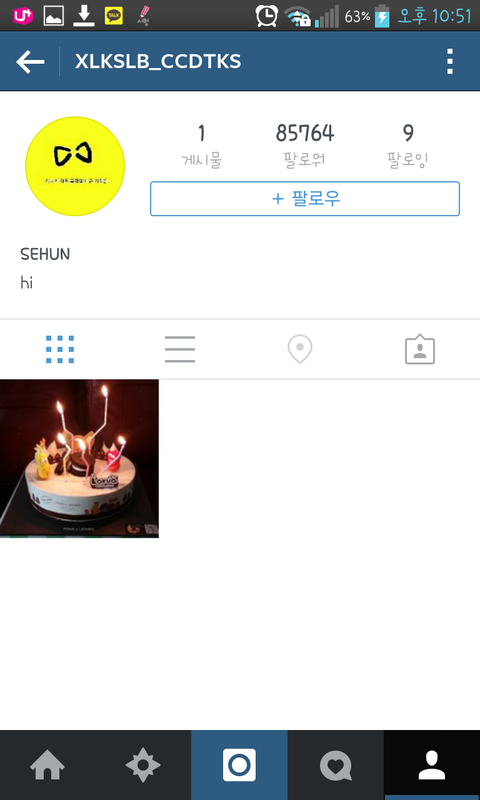Select XLKSLB_CCDTKS username title
Image resolution: width=480 pixels, height=800 pixels.
coord(158,62)
